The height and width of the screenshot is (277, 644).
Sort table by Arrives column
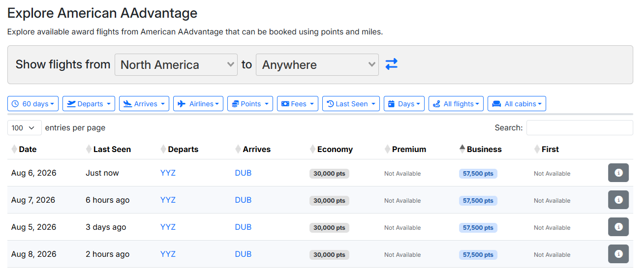click(x=253, y=149)
